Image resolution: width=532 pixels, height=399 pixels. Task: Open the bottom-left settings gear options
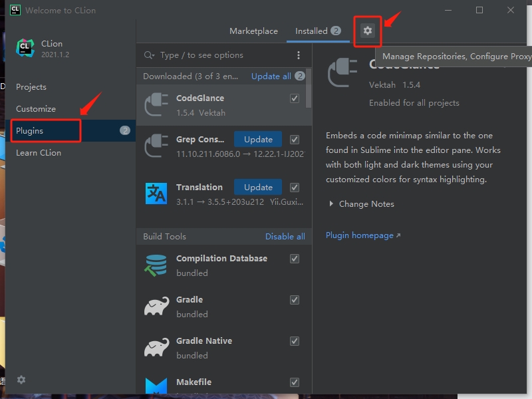pyautogui.click(x=21, y=380)
